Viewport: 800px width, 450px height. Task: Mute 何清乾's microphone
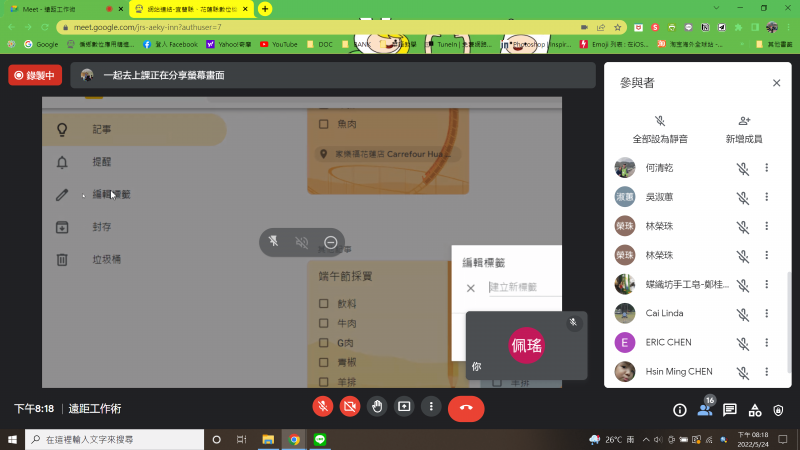pos(743,168)
